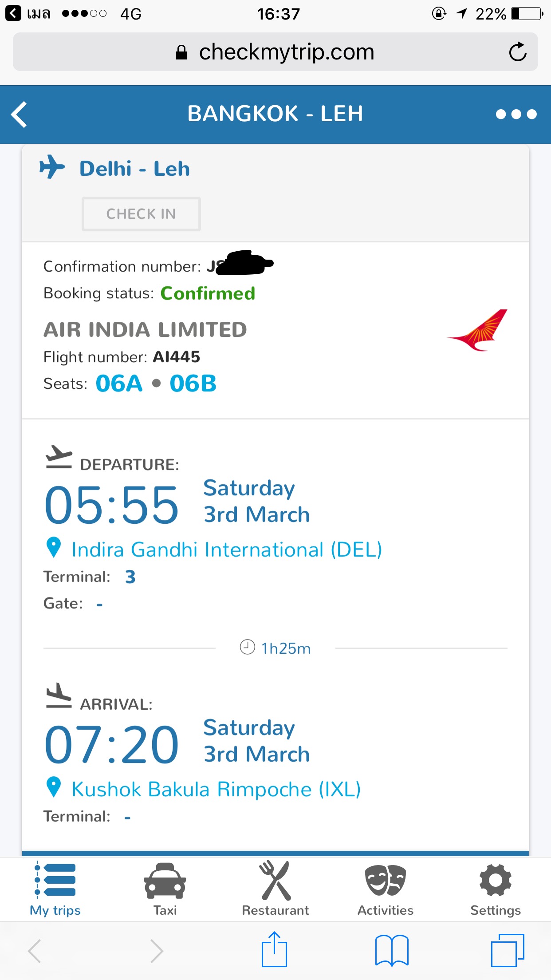
Task: Tap the back arrow in blue header
Action: click(x=19, y=115)
